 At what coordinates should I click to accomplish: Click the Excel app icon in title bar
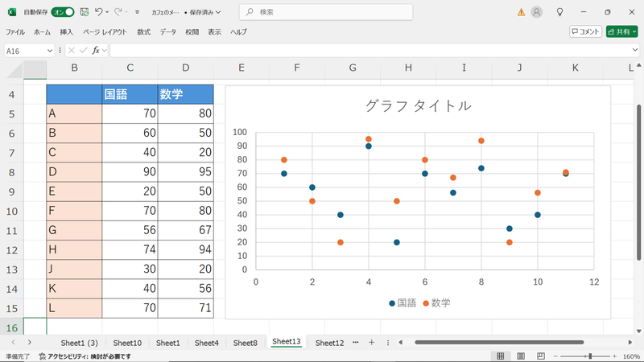tap(12, 12)
